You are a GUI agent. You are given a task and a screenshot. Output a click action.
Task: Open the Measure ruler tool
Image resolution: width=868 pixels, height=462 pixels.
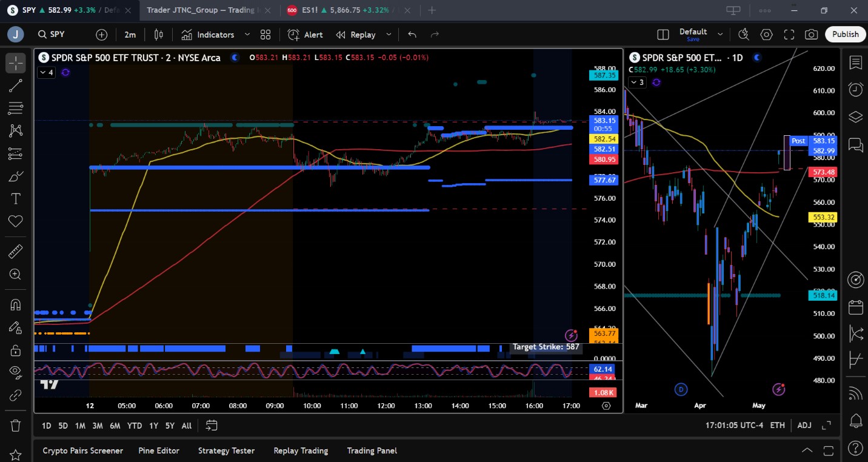coord(15,252)
